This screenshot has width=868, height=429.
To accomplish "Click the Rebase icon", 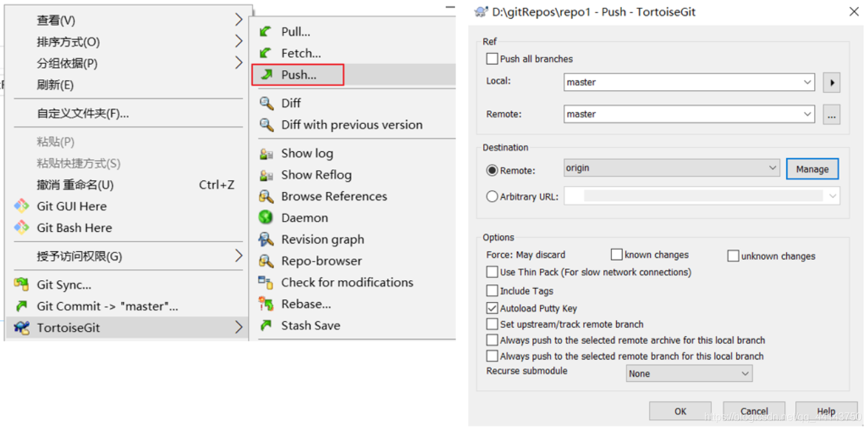I will pos(265,304).
